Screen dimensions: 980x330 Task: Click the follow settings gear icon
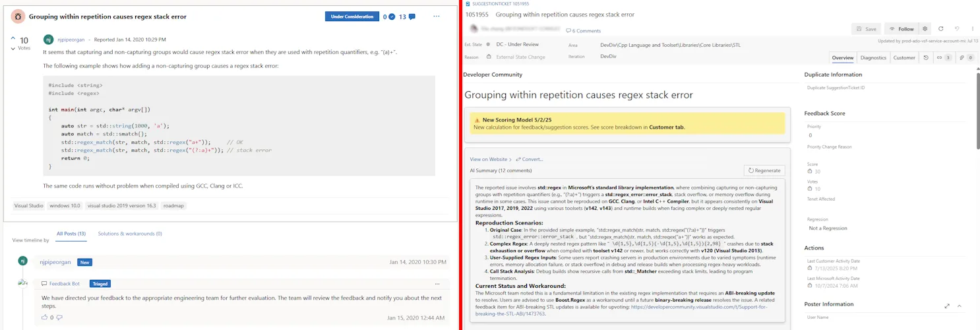[x=925, y=29]
